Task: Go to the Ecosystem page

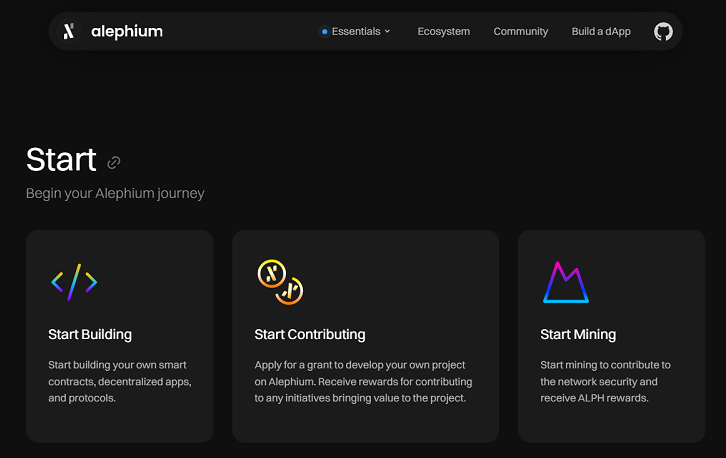Action: [x=443, y=31]
